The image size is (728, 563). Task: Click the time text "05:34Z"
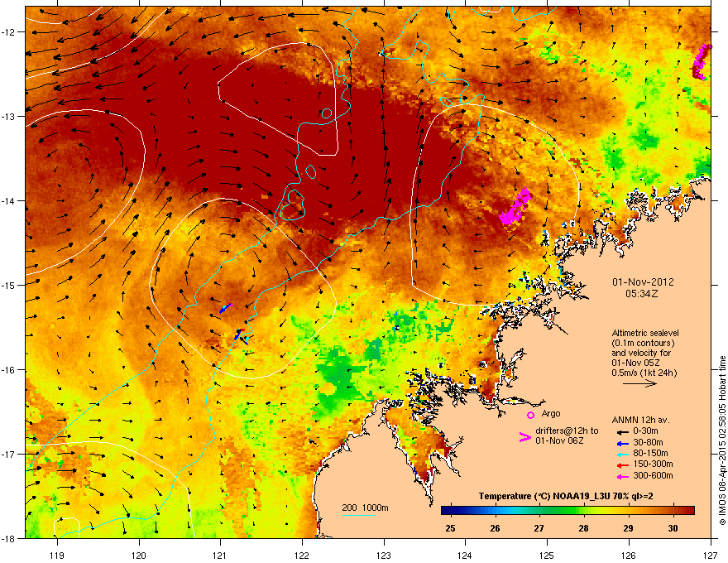642,294
